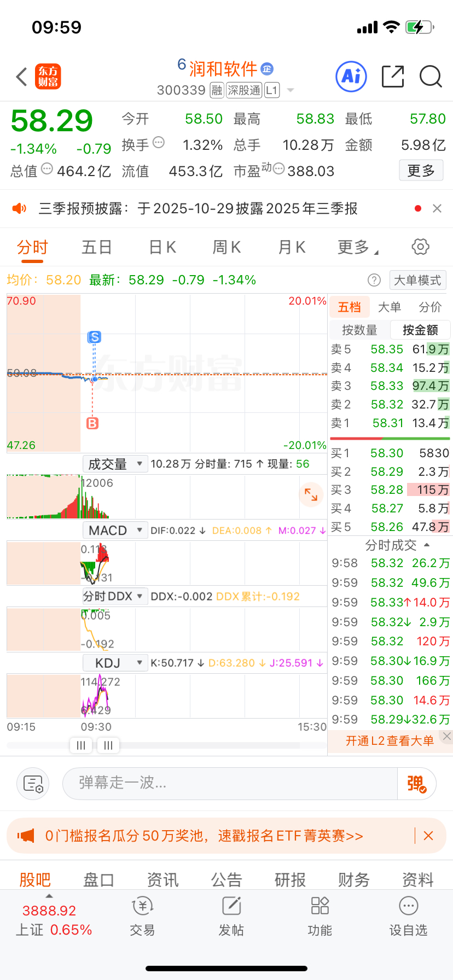
Task: Toggle 大单模式 mode
Action: (x=417, y=281)
